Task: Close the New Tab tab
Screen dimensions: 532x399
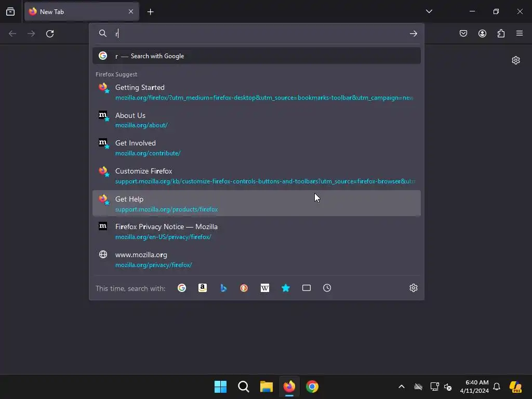Action: tap(131, 11)
